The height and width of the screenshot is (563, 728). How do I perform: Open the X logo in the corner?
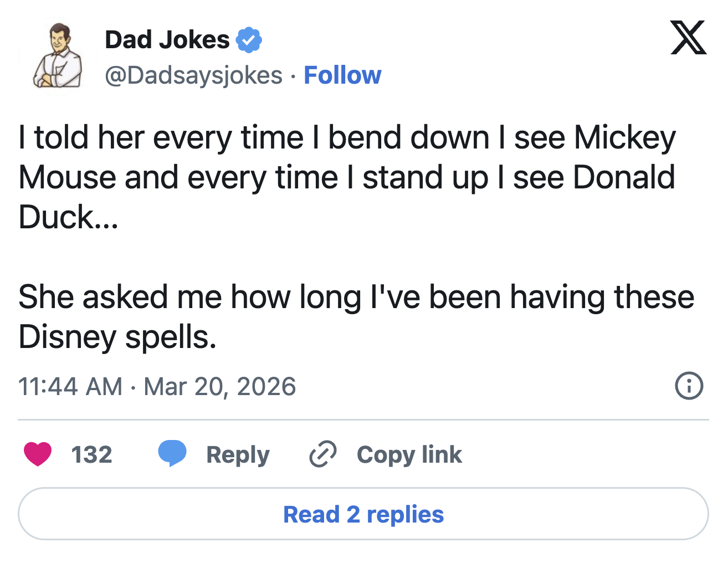click(688, 38)
